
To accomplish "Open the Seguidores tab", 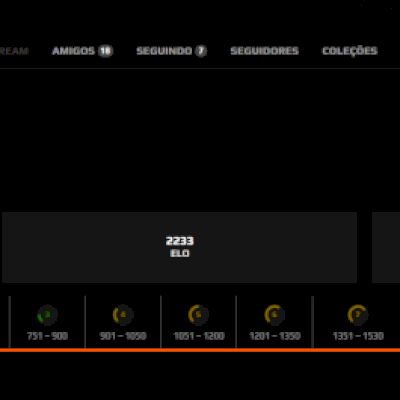I will tap(265, 51).
